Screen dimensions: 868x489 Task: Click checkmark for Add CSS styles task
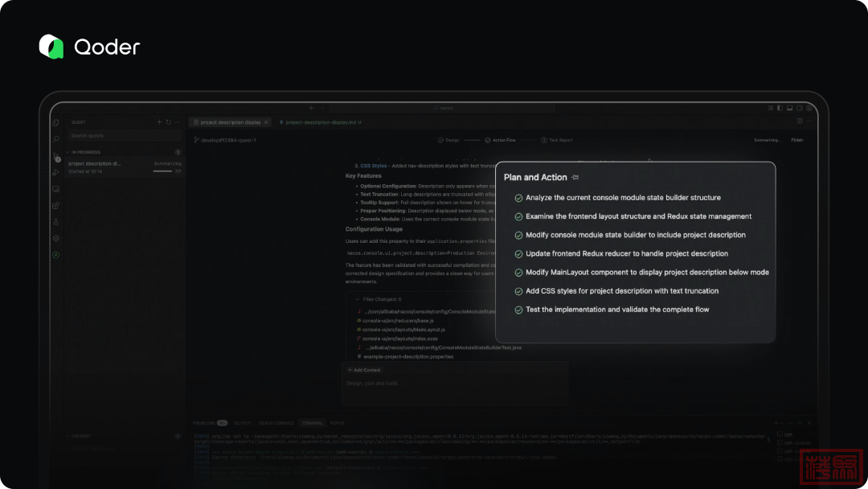[x=518, y=291]
